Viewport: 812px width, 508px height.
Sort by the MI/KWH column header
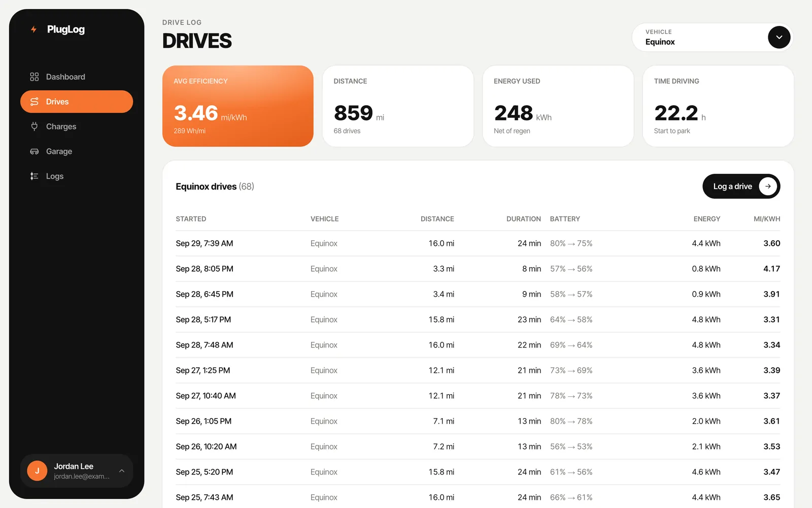click(x=767, y=219)
